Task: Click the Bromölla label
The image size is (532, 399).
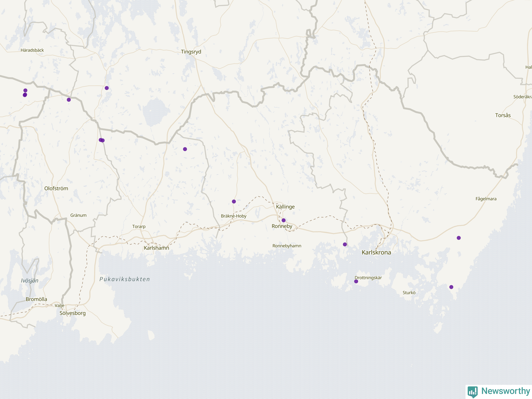Action: (x=36, y=299)
